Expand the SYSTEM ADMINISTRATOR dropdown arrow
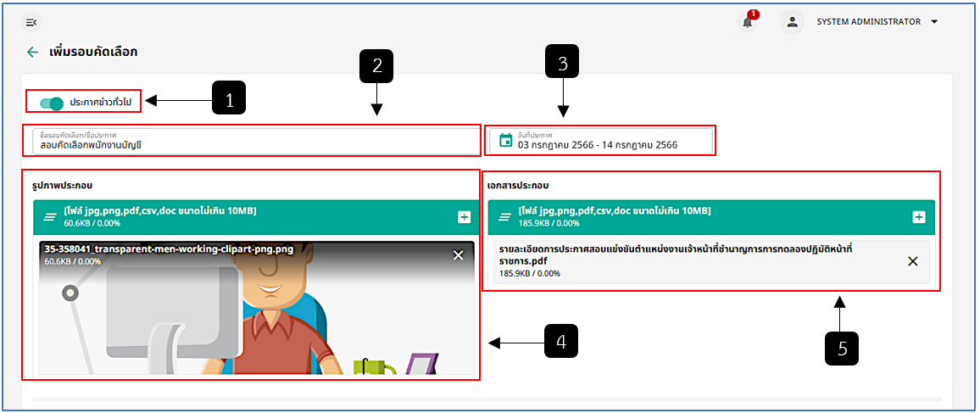This screenshot has height=413, width=980. point(934,22)
